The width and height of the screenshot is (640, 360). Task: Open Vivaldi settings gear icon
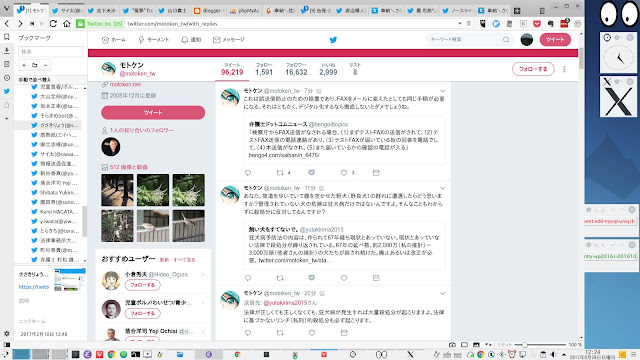coord(7,333)
